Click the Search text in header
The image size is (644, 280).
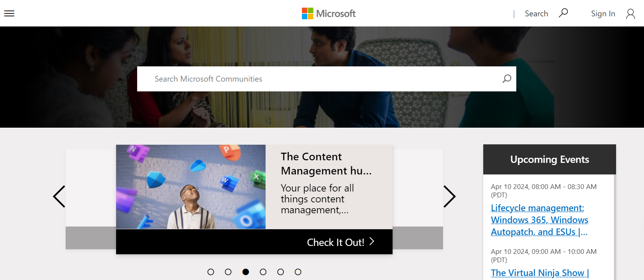tap(536, 14)
